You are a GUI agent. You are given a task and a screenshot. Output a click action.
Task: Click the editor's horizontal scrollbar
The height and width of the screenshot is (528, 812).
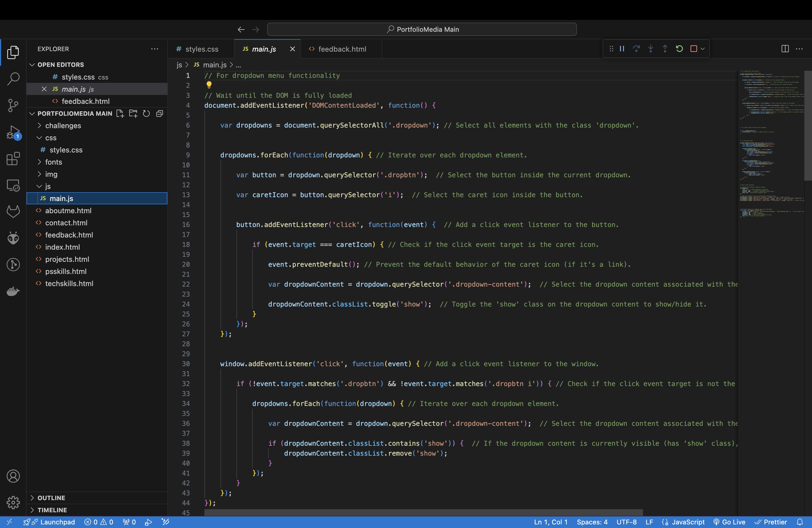[423, 512]
